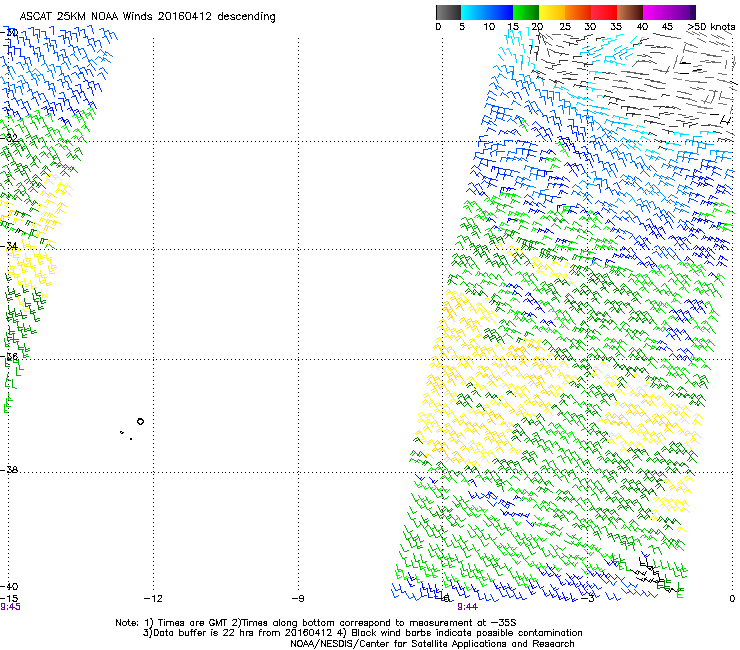Click the note line 'Times are GMT'
The height and width of the screenshot is (650, 740).
188,623
